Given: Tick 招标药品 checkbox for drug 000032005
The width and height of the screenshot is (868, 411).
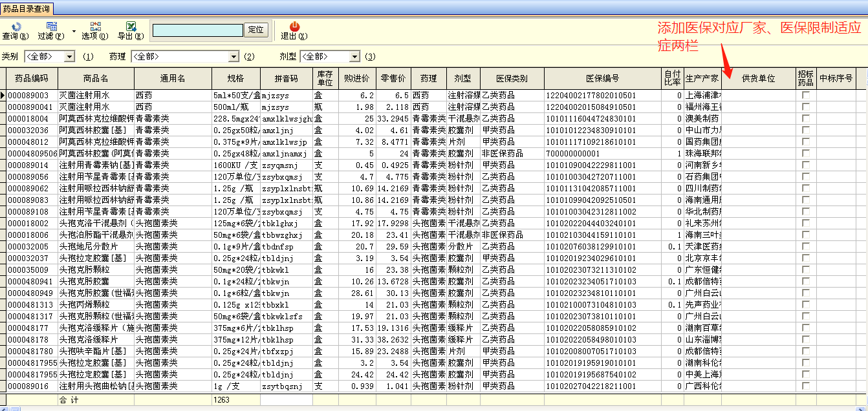Looking at the screenshot, I should click(806, 246).
